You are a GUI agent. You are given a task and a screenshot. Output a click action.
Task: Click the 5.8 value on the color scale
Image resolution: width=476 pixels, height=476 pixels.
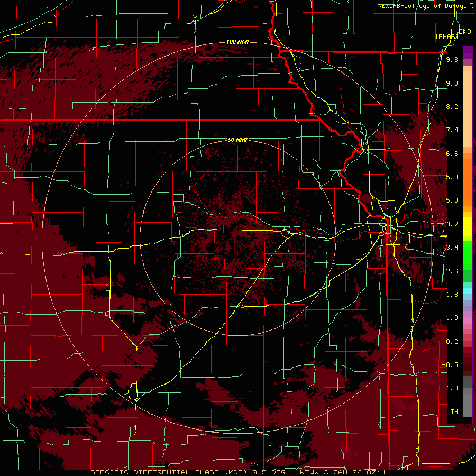[x=452, y=177]
